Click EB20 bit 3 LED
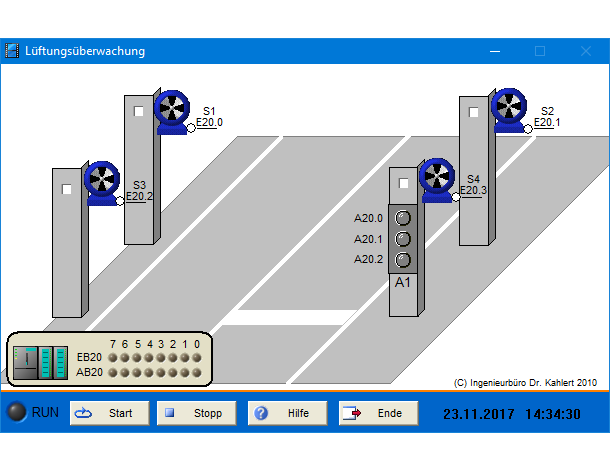The image size is (610, 469). (161, 358)
